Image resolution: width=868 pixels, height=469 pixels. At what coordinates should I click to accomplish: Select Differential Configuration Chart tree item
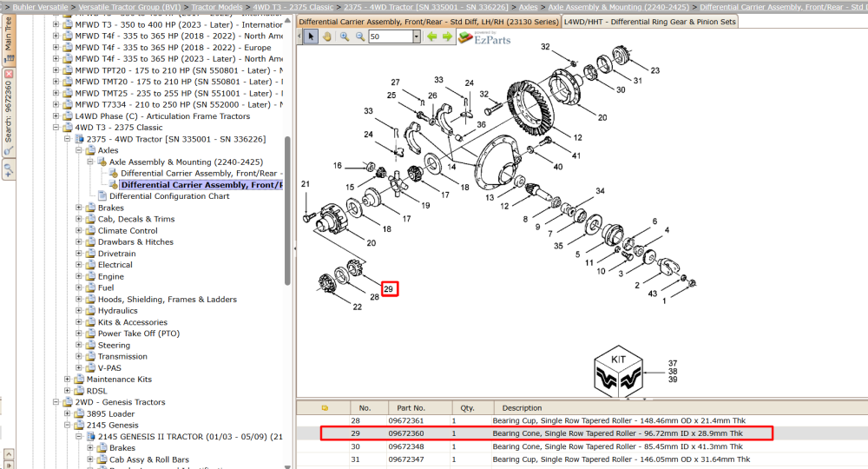(169, 196)
